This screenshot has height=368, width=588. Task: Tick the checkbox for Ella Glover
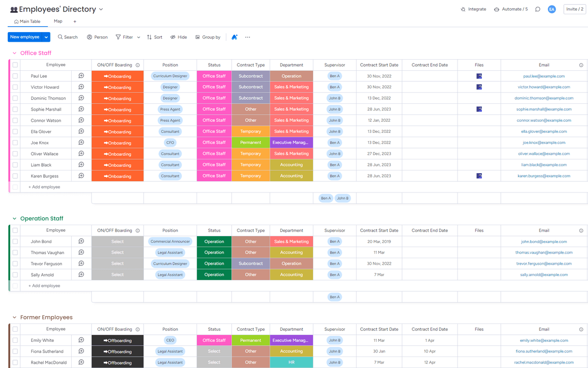15,131
